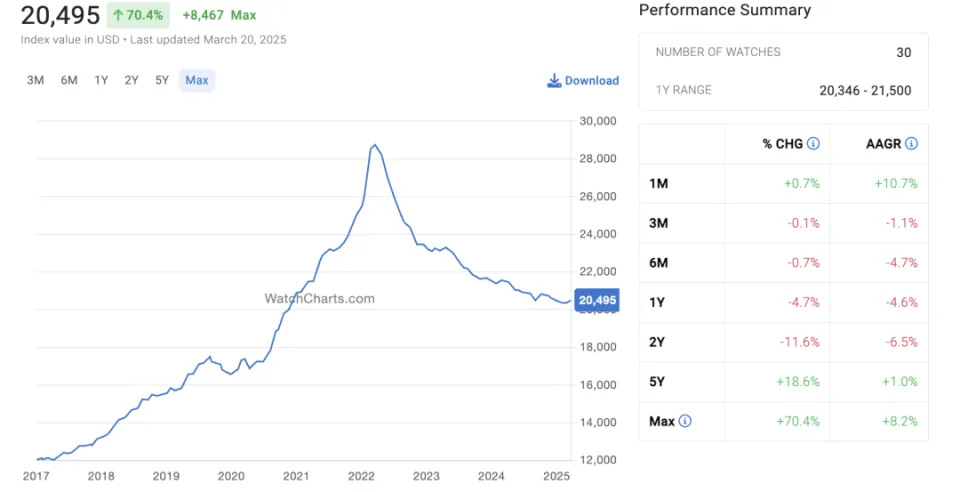Select the 3M time range tab
This screenshot has width=960, height=492.
click(x=35, y=80)
